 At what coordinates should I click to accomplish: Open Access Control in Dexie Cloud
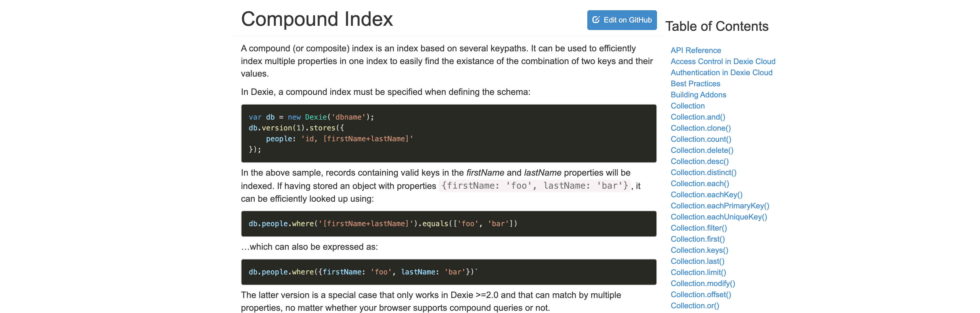[722, 61]
